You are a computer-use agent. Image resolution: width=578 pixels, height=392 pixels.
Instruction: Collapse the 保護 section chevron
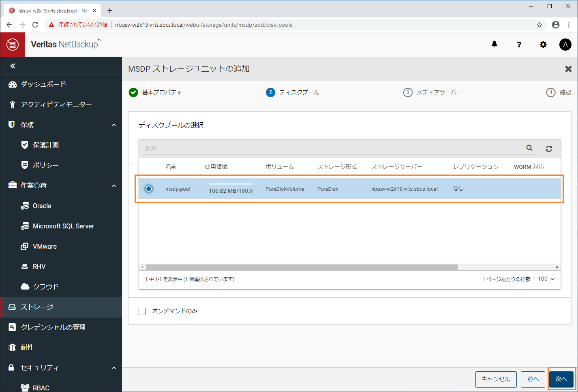coord(114,125)
